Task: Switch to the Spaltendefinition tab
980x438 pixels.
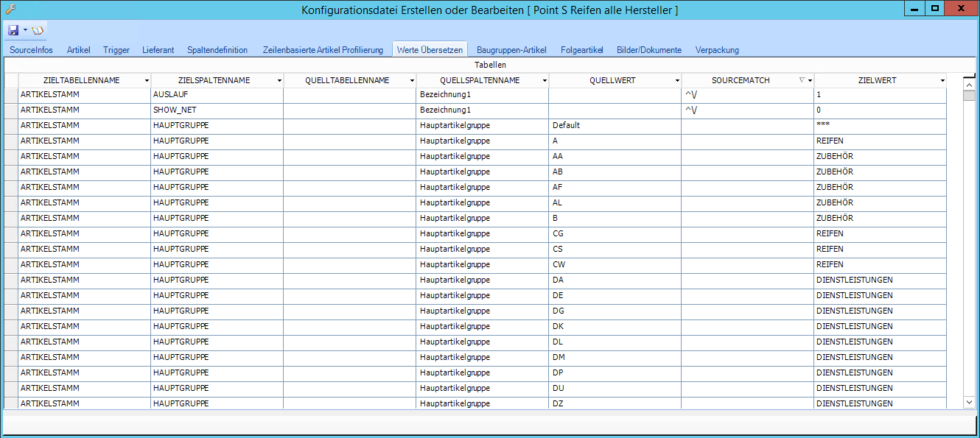Action: [x=217, y=50]
